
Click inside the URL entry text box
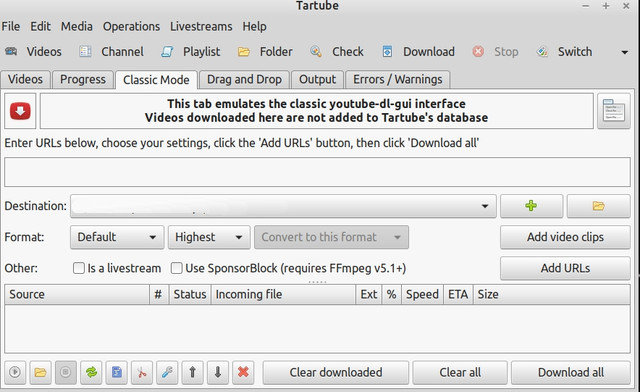317,172
